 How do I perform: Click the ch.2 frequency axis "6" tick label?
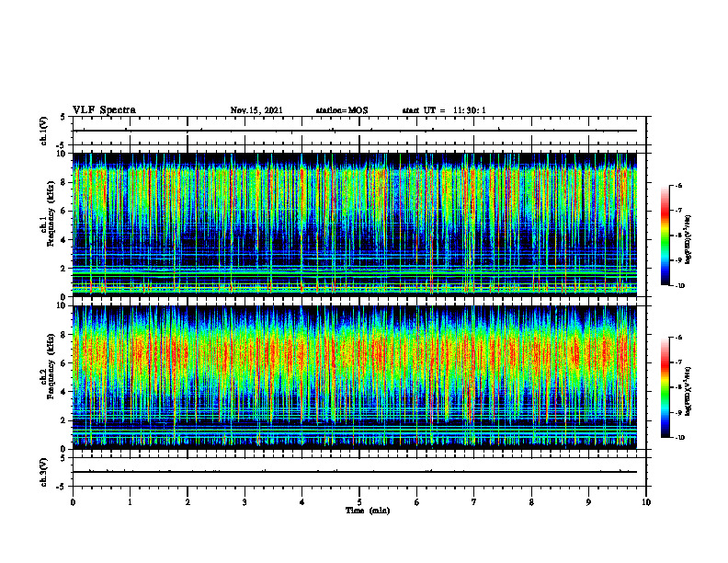(64, 363)
